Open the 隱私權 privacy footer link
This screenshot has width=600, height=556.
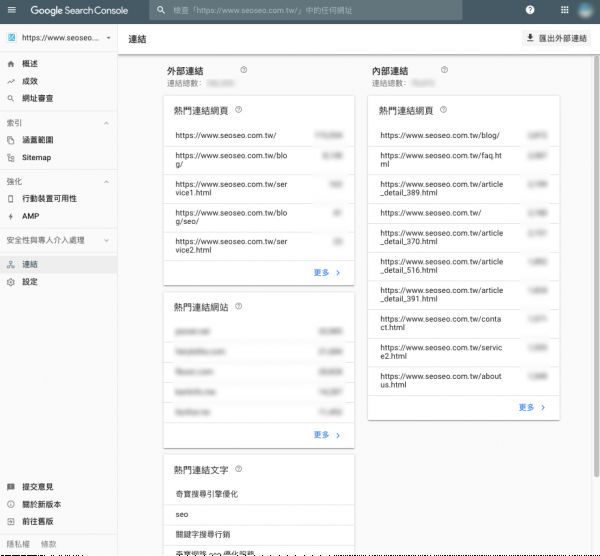point(18,544)
